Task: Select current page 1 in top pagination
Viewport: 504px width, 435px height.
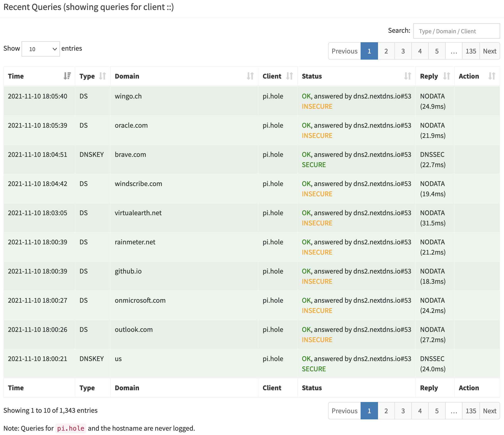Action: coord(369,51)
